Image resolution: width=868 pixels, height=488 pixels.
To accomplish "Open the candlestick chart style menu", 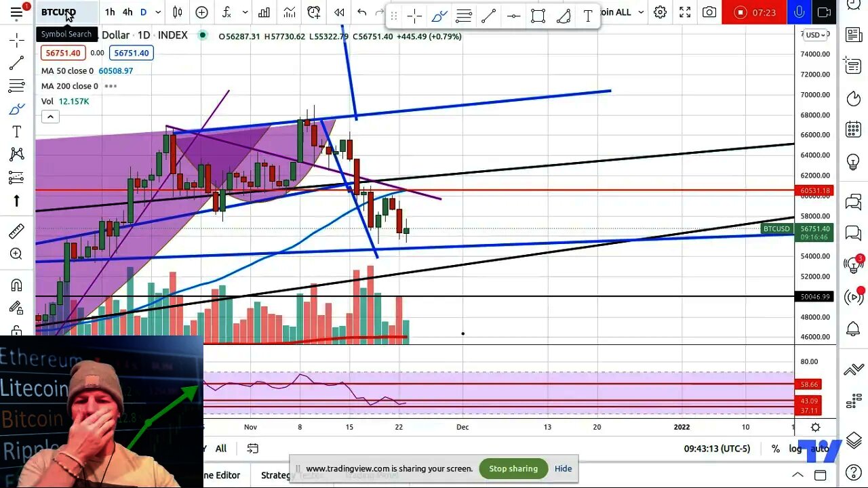I will (x=178, y=12).
